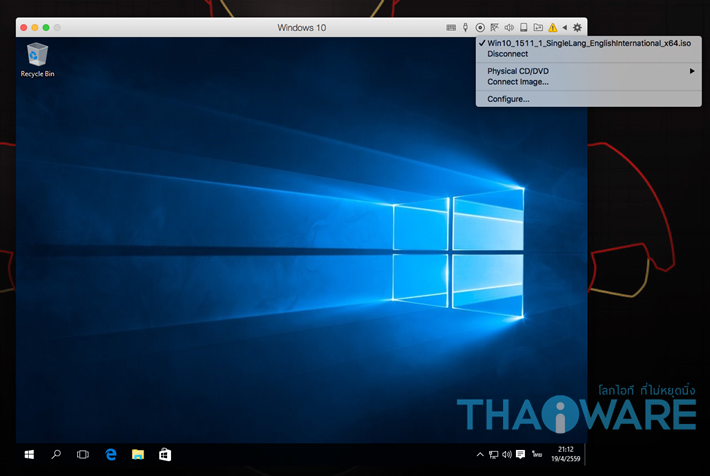Click the yellow minimize window button

click(35, 28)
